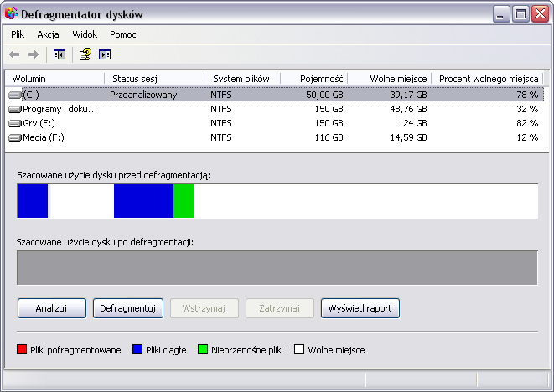Screen dimensions: 554x392
Task: Click the Pliki pofragmentowane legend label
Action: [x=75, y=350]
